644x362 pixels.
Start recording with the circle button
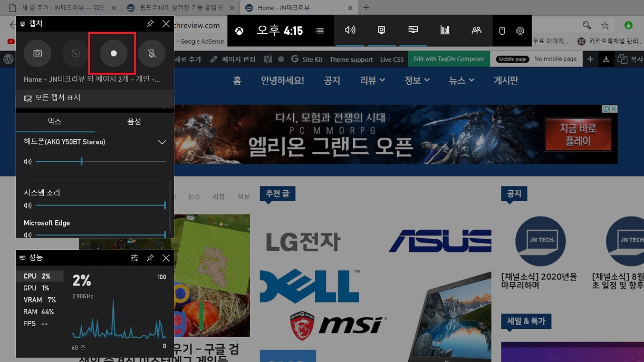pos(113,53)
